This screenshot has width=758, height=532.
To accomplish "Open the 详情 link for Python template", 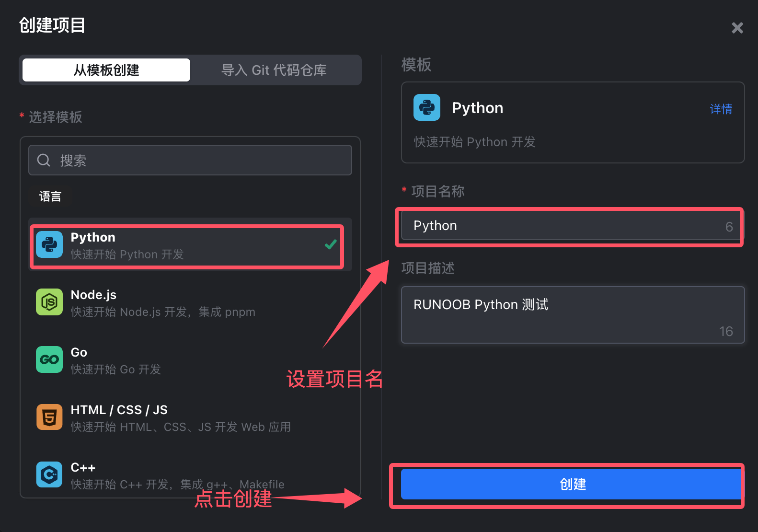I will [x=721, y=109].
